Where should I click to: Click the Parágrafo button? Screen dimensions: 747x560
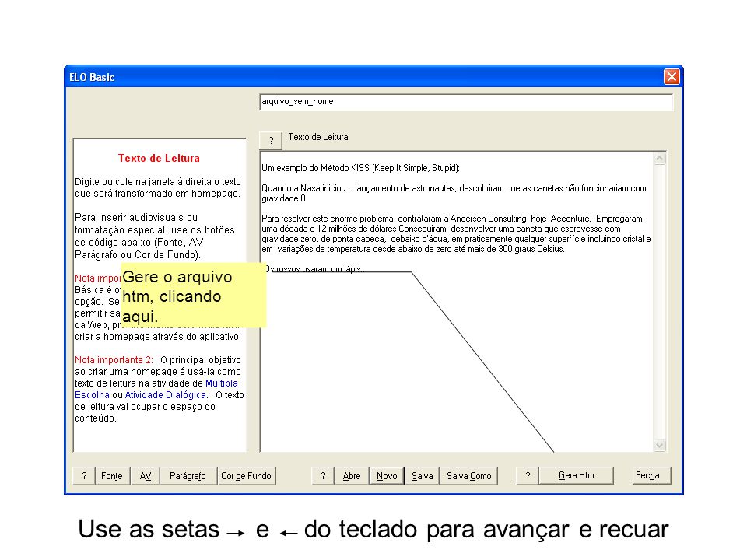click(x=188, y=476)
